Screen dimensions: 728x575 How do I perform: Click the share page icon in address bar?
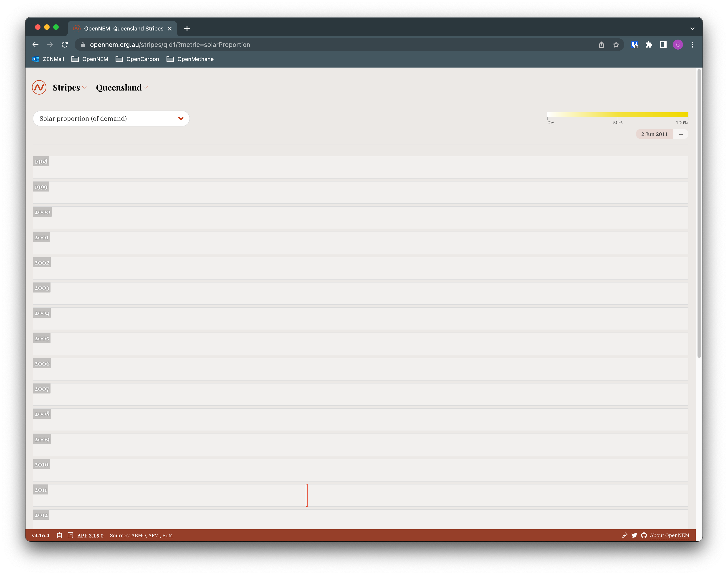(601, 45)
